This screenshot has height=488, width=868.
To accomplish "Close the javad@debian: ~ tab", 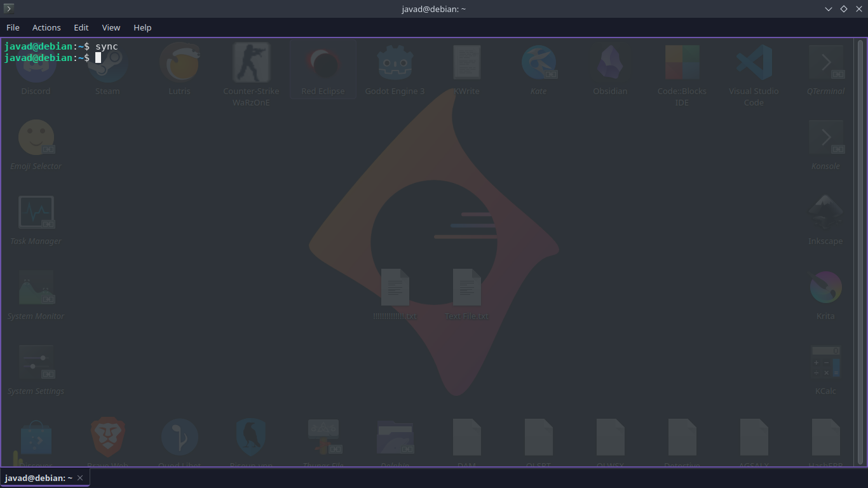I will pyautogui.click(x=80, y=478).
